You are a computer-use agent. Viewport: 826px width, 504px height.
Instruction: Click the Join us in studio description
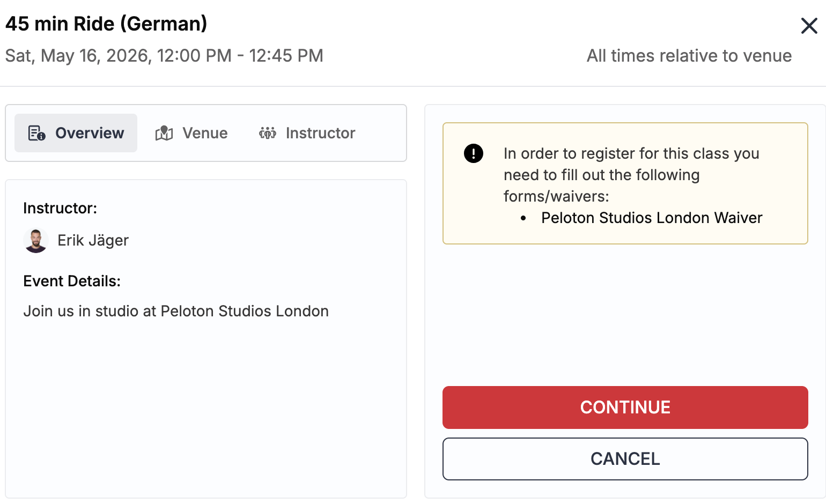click(x=176, y=311)
